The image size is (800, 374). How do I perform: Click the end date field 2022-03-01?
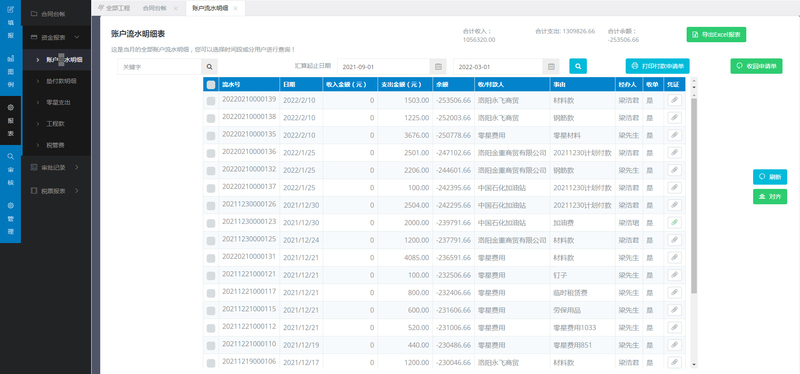pos(498,67)
